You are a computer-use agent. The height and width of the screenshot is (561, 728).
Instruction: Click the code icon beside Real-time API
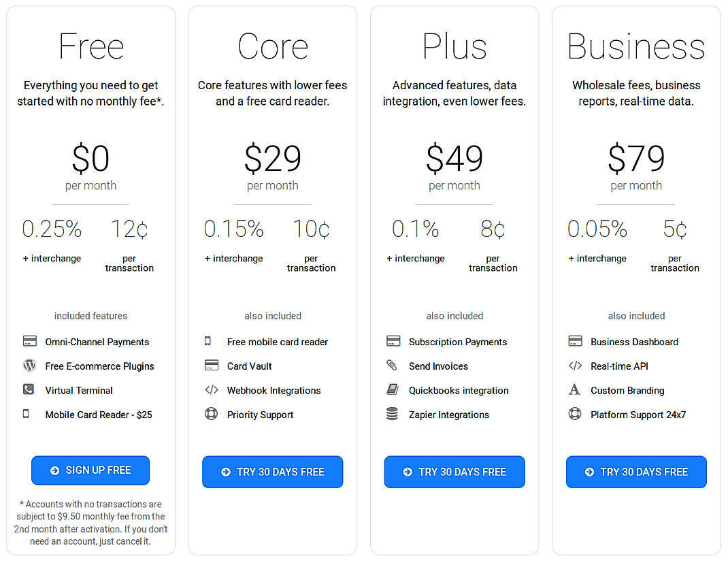point(575,366)
